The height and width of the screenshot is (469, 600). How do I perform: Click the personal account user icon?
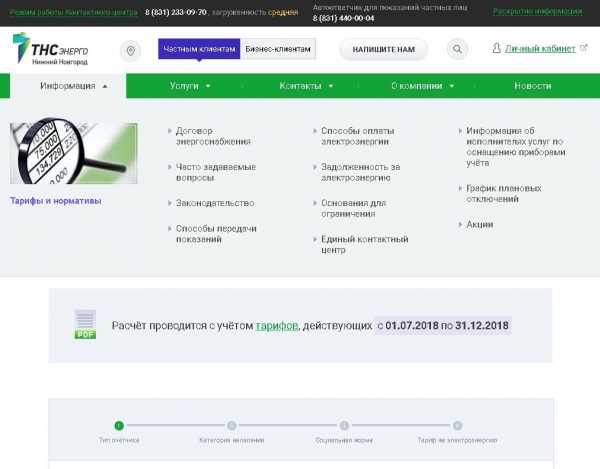click(x=497, y=48)
